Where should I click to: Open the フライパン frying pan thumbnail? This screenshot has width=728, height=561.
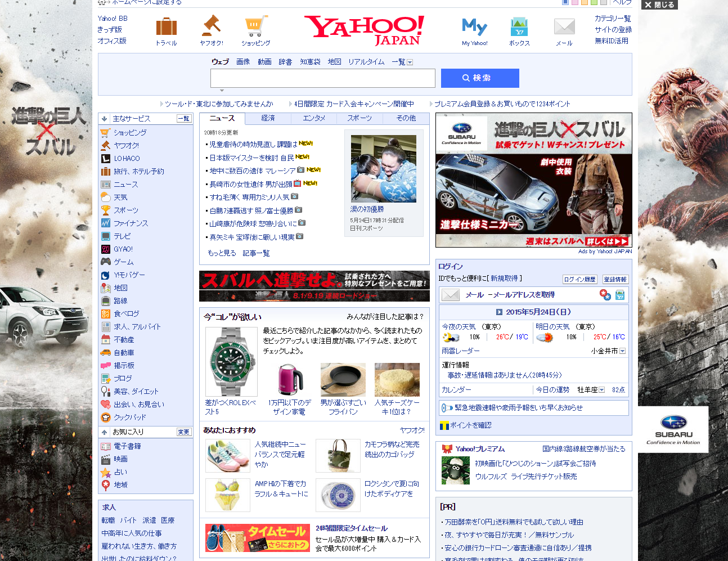343,380
